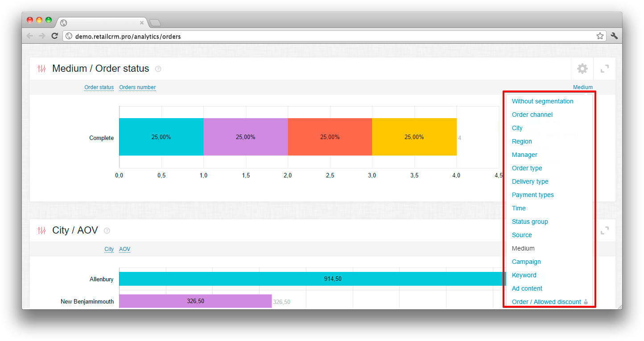Image resolution: width=644 pixels, height=341 pixels.
Task: Open the help icon beside Medium / Order status
Action: point(158,69)
